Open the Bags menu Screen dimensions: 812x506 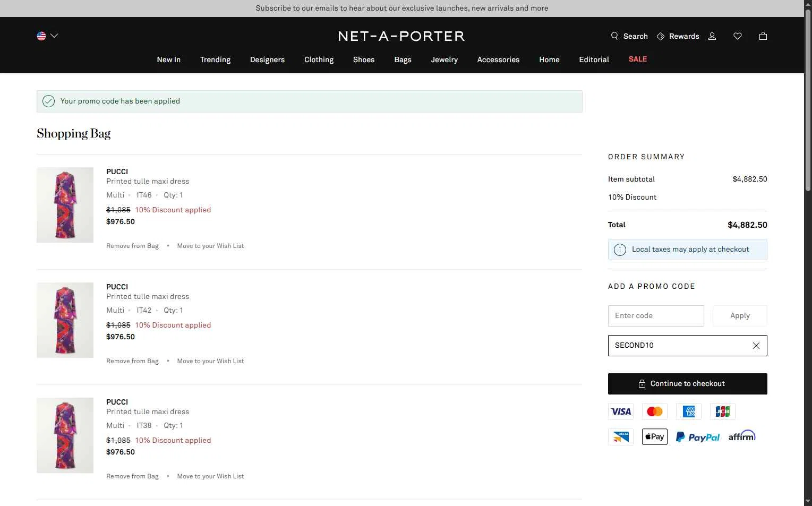[403, 59]
